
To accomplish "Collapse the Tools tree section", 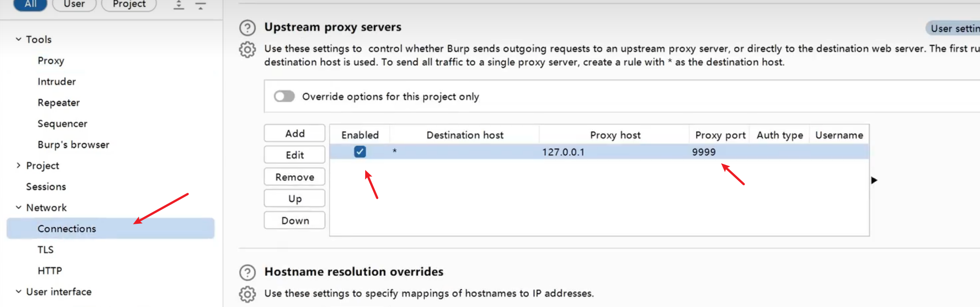I will (x=18, y=39).
